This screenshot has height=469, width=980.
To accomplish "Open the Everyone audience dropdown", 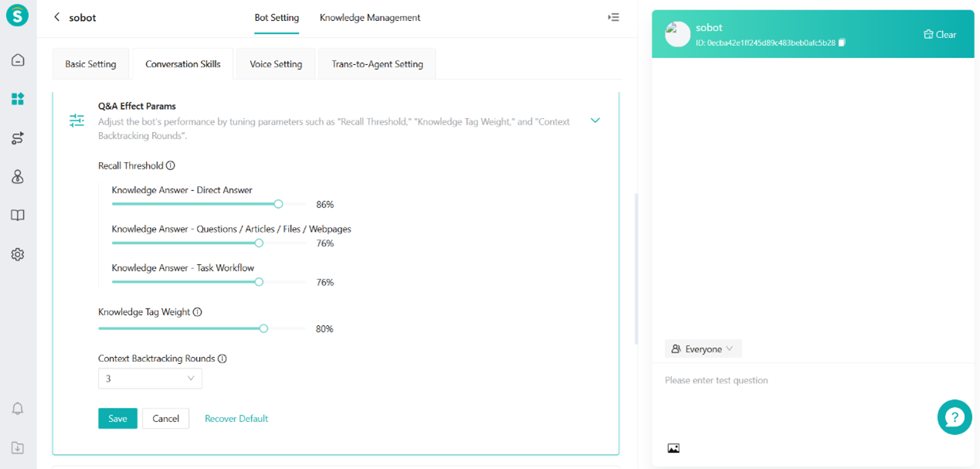I will click(x=703, y=349).
